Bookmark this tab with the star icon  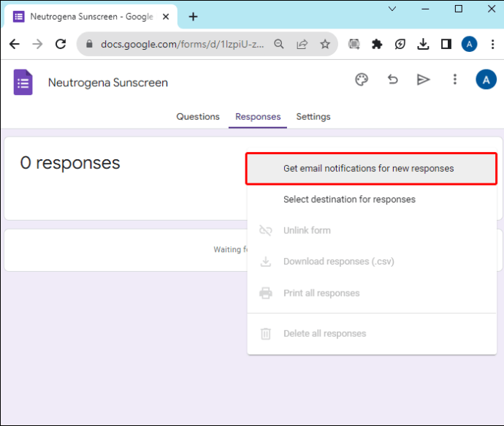(325, 44)
